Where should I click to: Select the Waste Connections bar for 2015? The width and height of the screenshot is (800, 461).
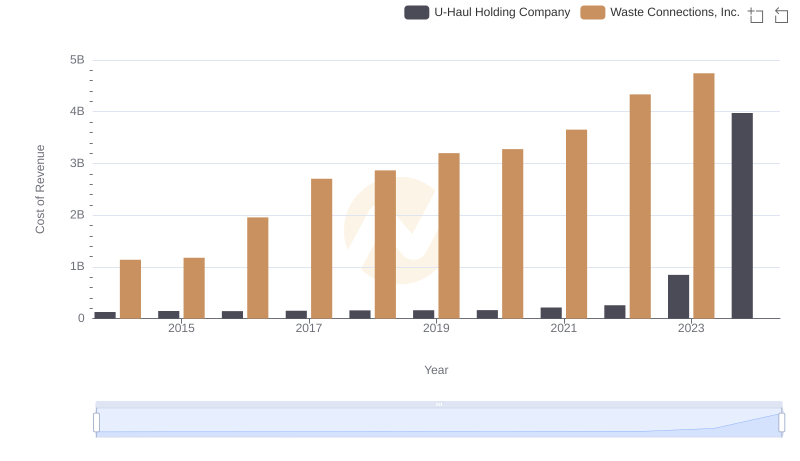[x=194, y=288]
